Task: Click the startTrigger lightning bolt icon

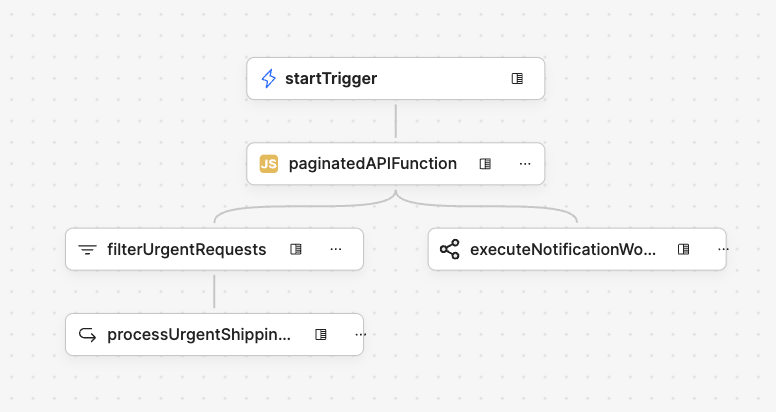Action: (x=268, y=78)
